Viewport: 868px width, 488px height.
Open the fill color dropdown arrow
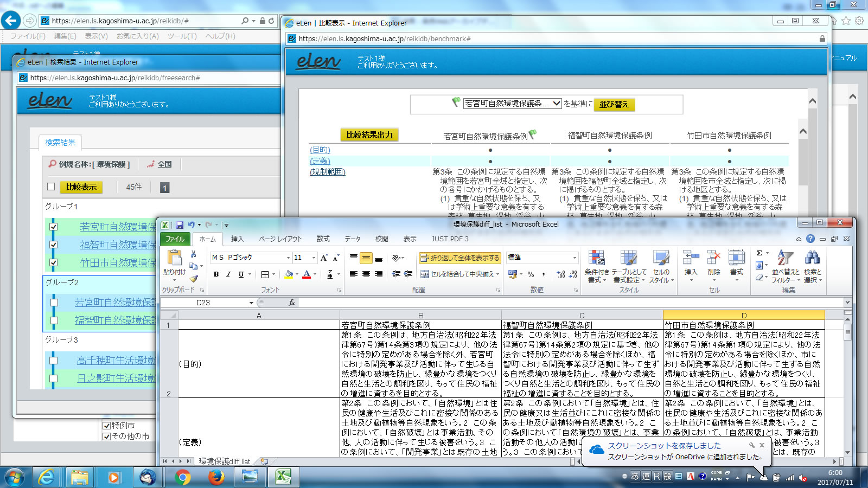tap(297, 274)
